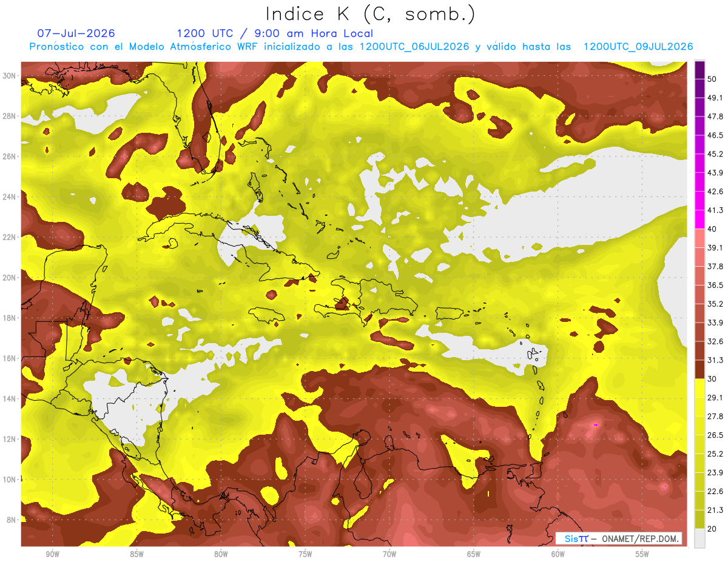Click the '60W' longitude label
The height and width of the screenshot is (562, 728).
tap(558, 555)
